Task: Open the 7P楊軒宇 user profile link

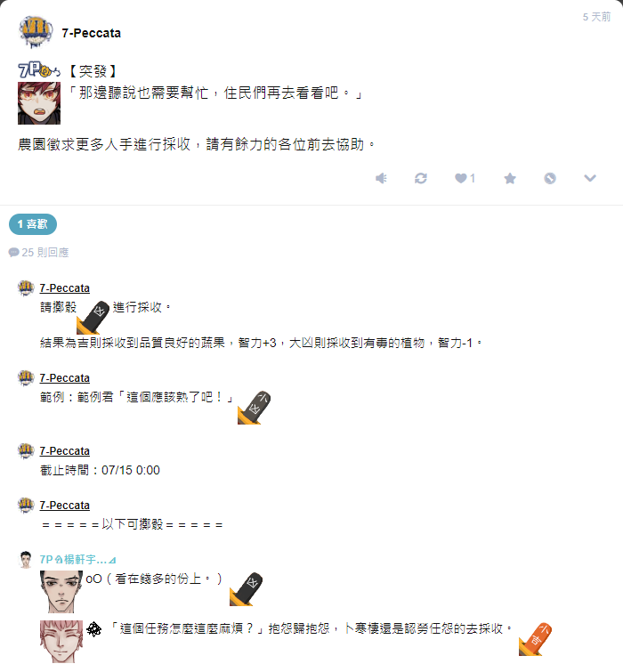Action: pos(77,560)
